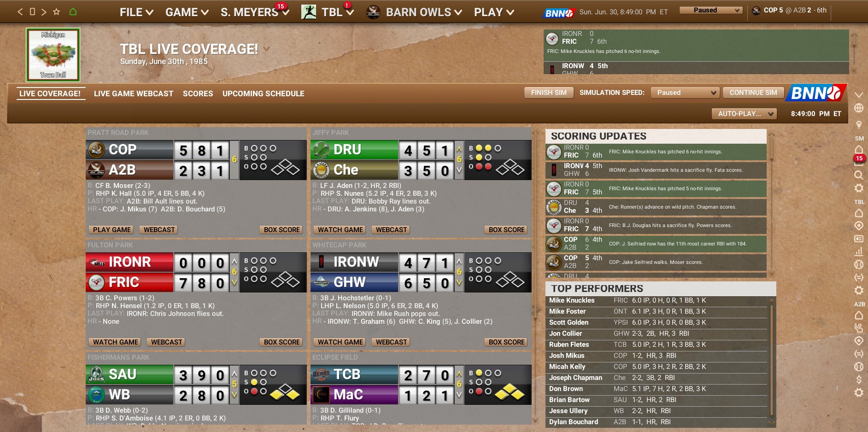Image resolution: width=868 pixels, height=432 pixels.
Task: Click the Michigan Town Ball league logo
Action: [x=53, y=55]
